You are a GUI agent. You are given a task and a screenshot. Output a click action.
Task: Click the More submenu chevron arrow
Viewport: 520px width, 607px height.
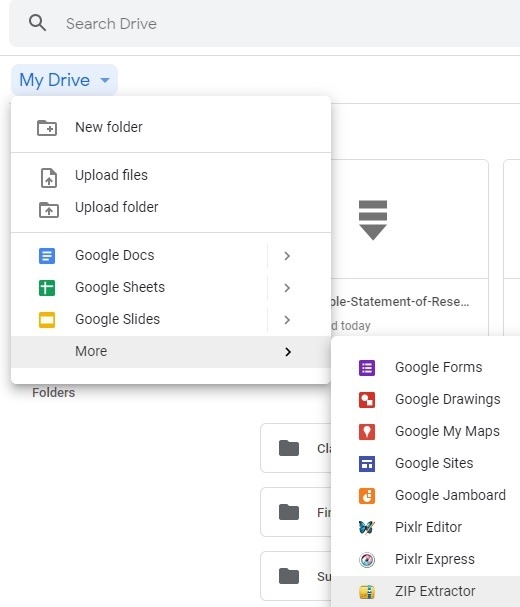pos(288,352)
